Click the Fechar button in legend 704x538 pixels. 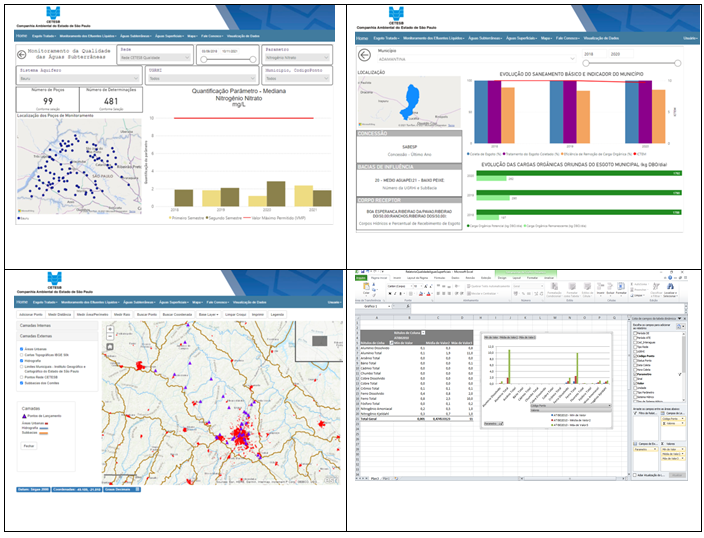tap(29, 445)
